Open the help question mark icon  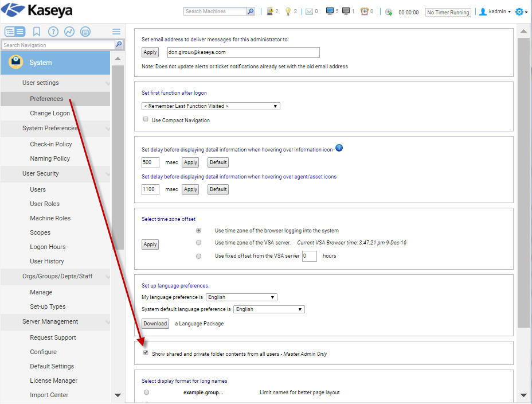pos(53,32)
